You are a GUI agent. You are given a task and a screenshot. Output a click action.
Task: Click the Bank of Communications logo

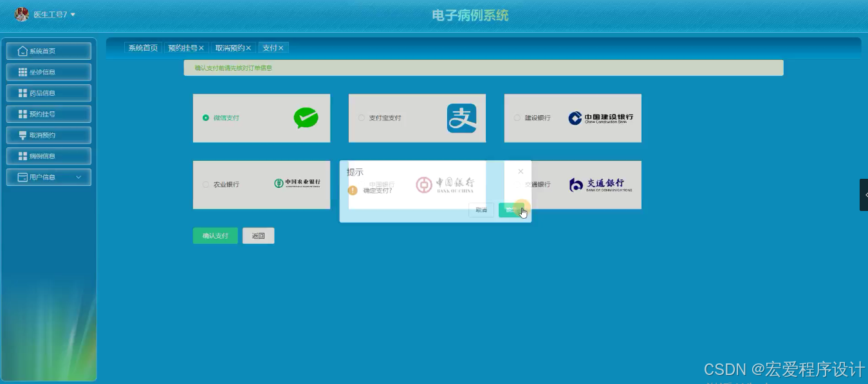click(x=601, y=185)
